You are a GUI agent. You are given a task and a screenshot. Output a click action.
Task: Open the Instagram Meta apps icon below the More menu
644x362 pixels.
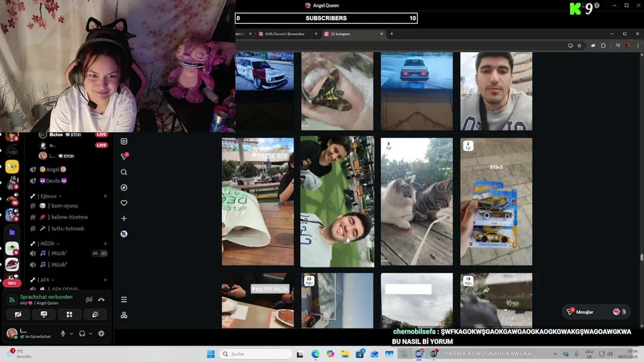pos(124,315)
